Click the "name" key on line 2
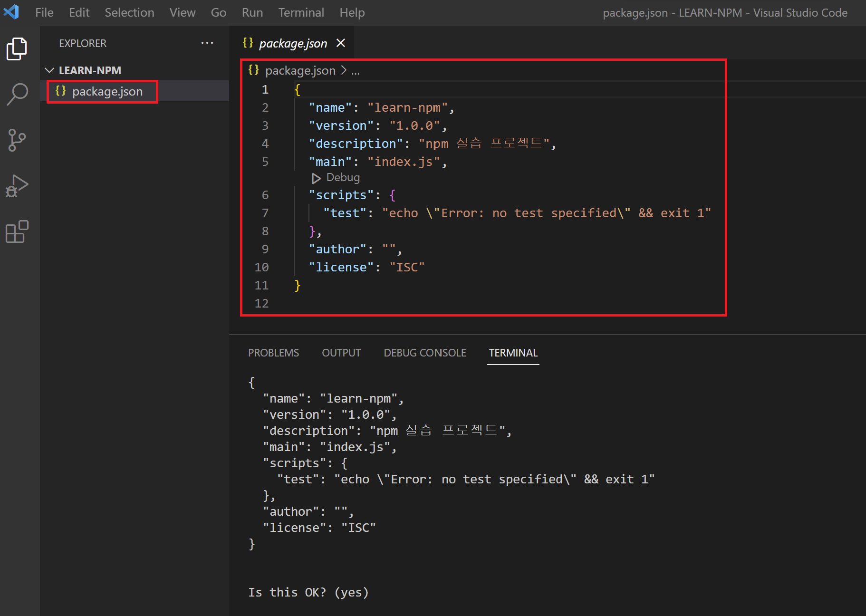 (x=330, y=108)
